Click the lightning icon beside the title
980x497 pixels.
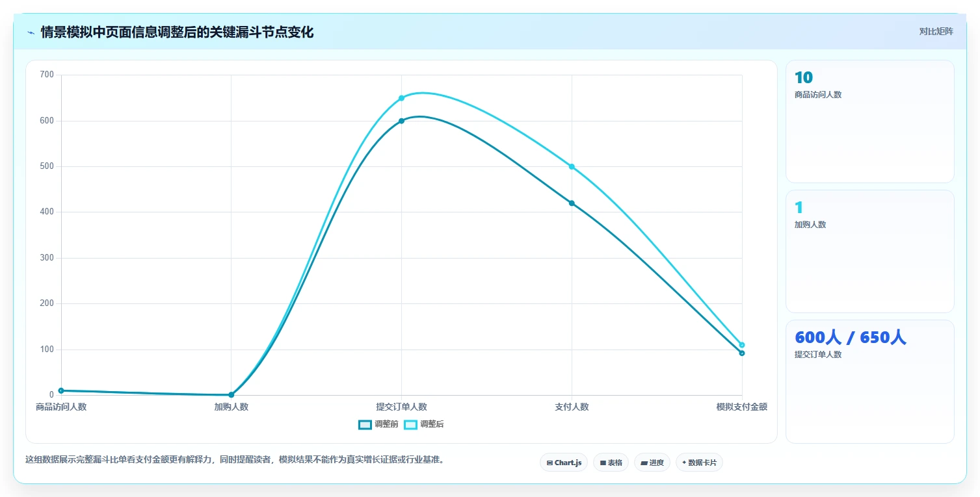pyautogui.click(x=31, y=32)
